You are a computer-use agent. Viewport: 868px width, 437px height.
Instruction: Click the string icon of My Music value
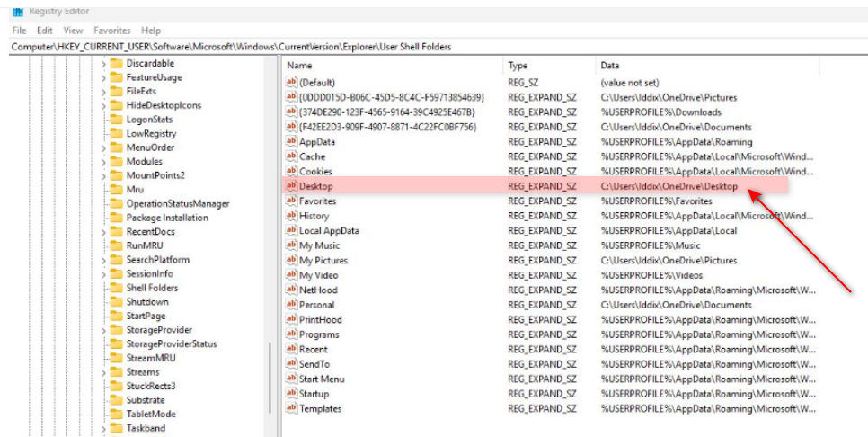tap(291, 245)
